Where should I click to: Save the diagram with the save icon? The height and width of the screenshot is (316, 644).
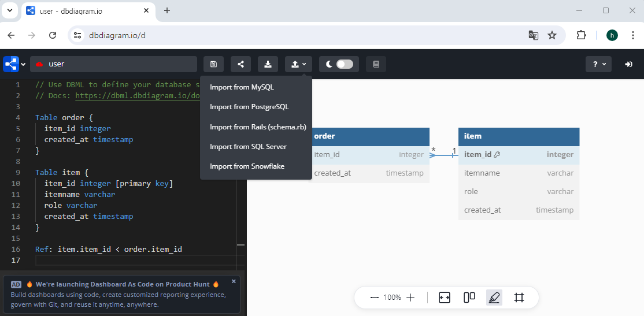click(213, 64)
